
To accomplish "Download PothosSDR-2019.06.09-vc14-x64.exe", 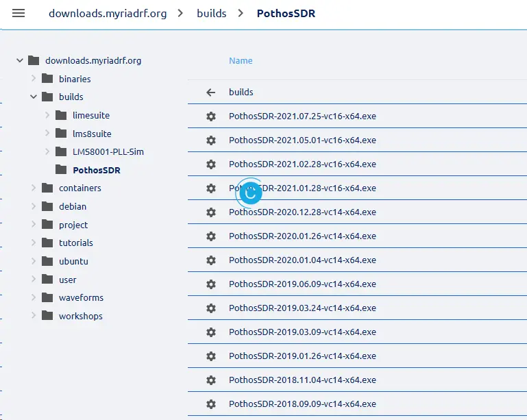I will (302, 284).
